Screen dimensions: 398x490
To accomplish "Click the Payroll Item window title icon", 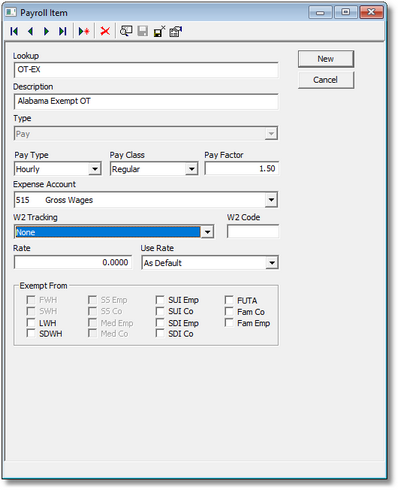I will tap(11, 13).
